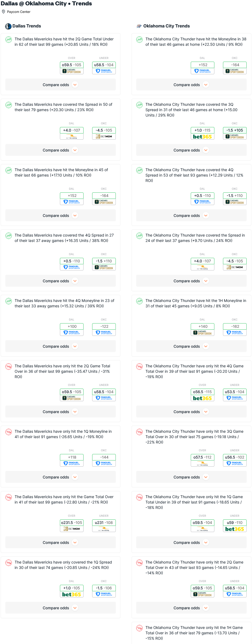Image resolution: width=252 pixels, height=644 pixels.
Task: Choose o57.5 -112 over for Thunder 3Q total
Action: [203, 457]
